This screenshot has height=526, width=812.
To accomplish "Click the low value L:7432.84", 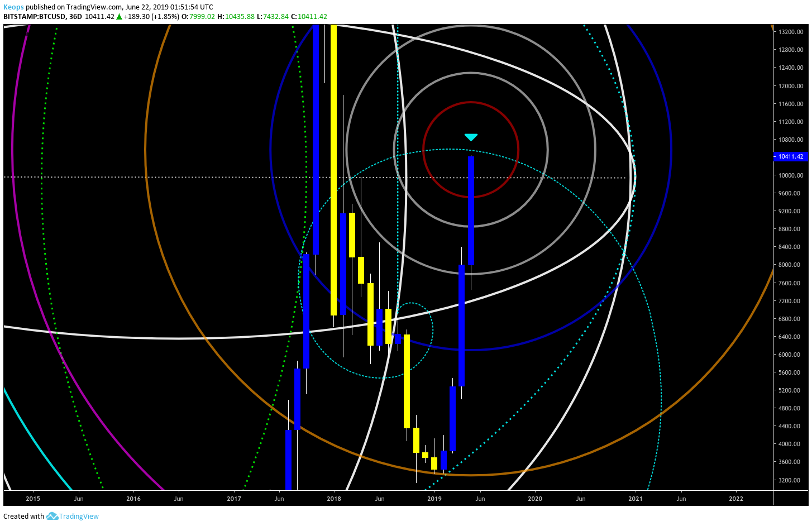I will point(273,17).
